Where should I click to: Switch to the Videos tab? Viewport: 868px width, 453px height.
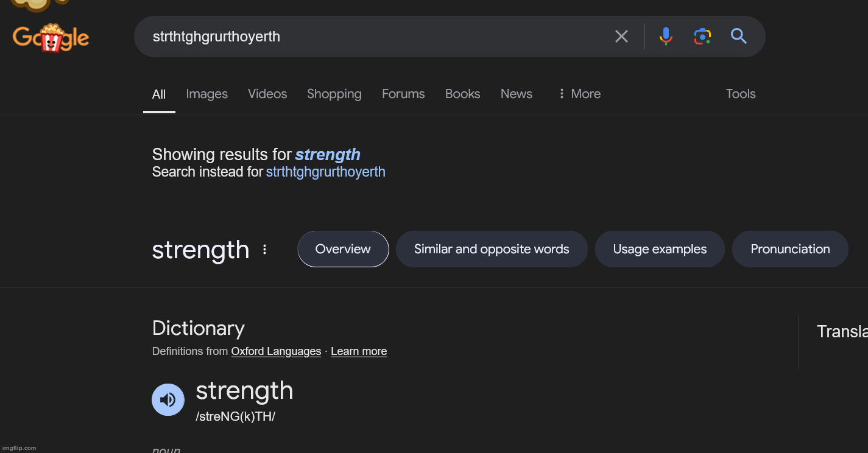tap(267, 94)
